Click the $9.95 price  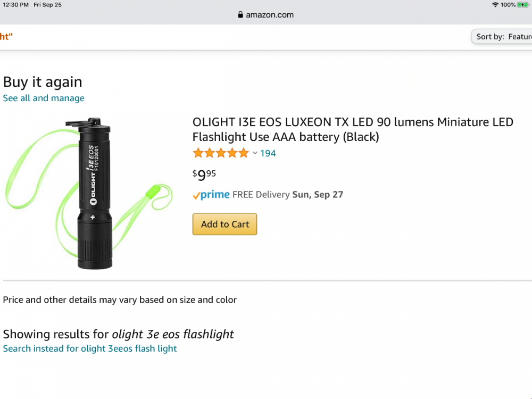(204, 174)
